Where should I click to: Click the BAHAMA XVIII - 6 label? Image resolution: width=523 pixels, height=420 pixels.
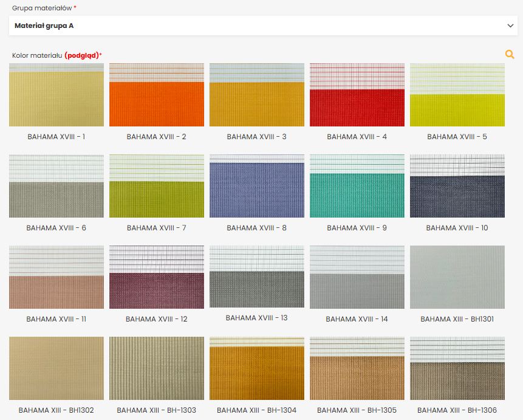[x=56, y=228]
